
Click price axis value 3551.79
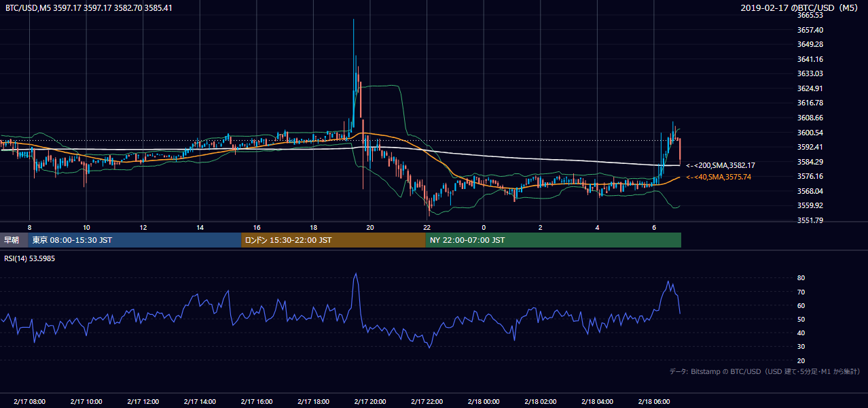(x=810, y=220)
